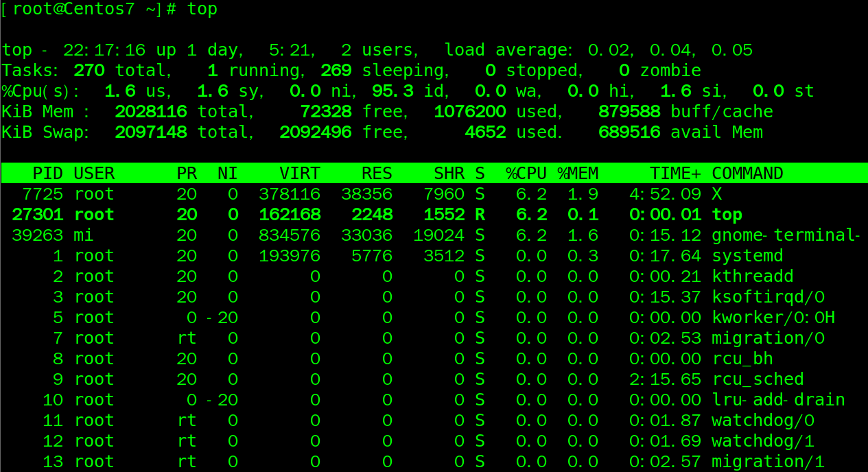The width and height of the screenshot is (868, 472).
Task: Click the swap free value 2092496
Action: point(316,132)
